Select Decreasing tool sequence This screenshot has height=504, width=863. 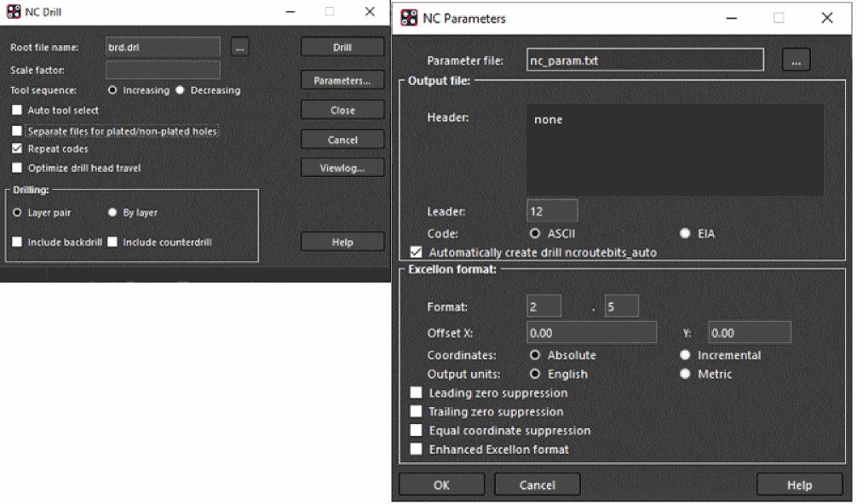click(x=180, y=90)
